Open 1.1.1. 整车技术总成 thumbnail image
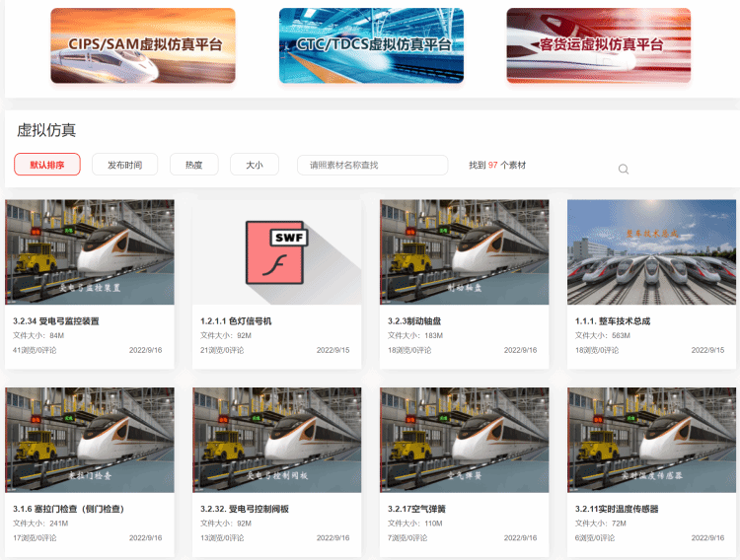This screenshot has width=740, height=560. click(652, 252)
